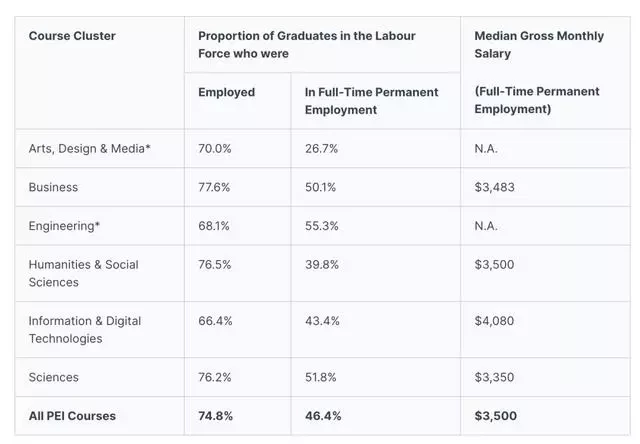Viewport: 640px width, 444px height.
Task: Click the 46.4% overall full-time cell
Action: (323, 416)
